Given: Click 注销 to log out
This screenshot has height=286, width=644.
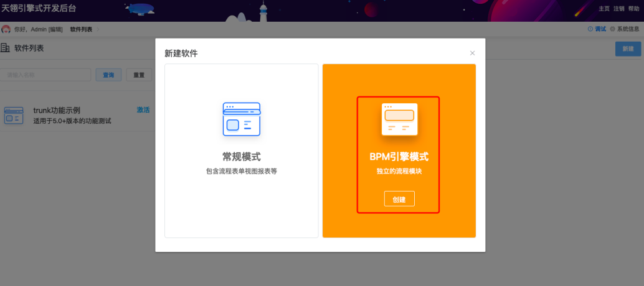Looking at the screenshot, I should (x=619, y=9).
